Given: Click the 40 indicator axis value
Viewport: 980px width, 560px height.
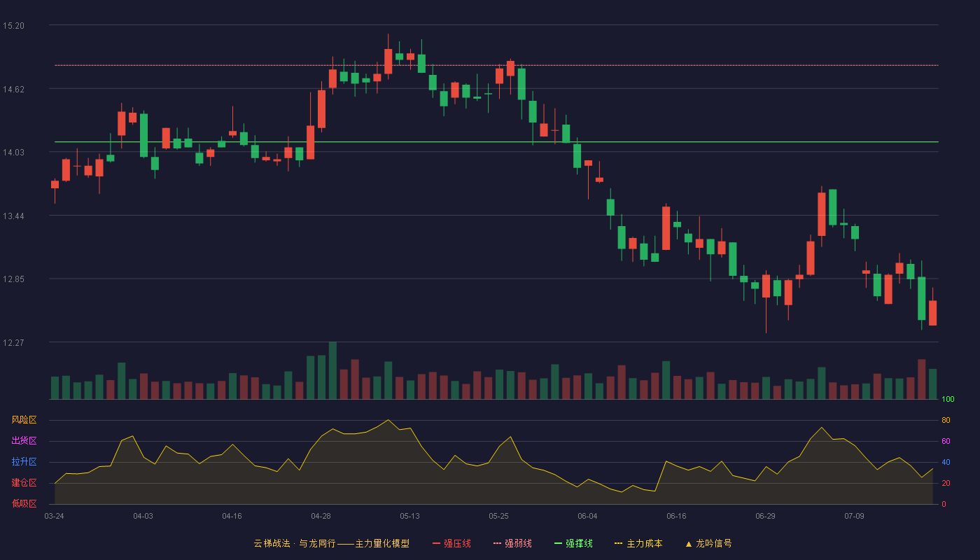Looking at the screenshot, I should pyautogui.click(x=946, y=462).
